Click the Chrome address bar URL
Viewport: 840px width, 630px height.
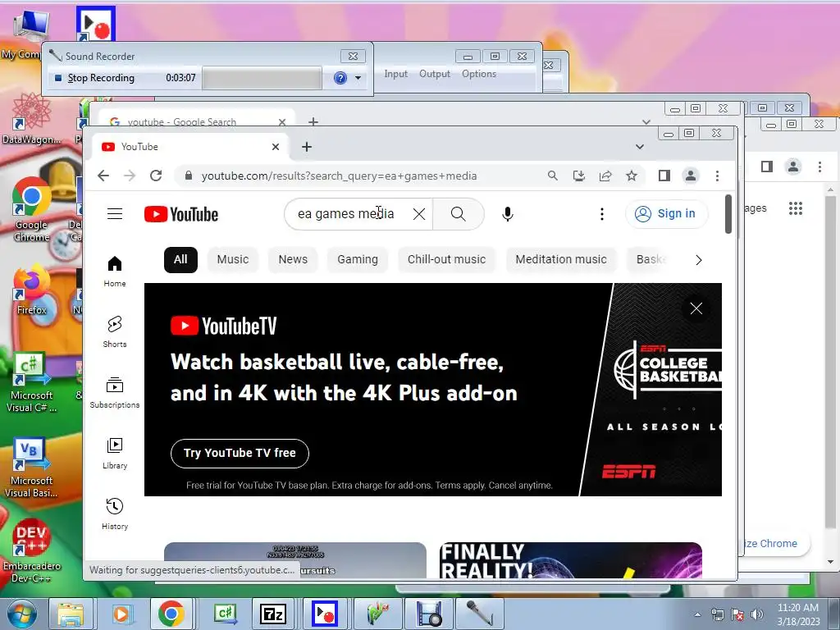tap(339, 176)
